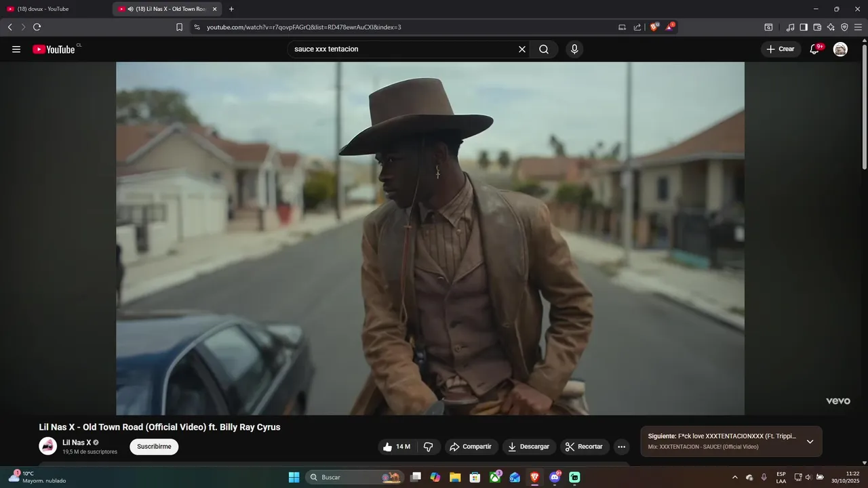The image size is (868, 488).
Task: Reload the page
Action: pyautogui.click(x=37, y=27)
